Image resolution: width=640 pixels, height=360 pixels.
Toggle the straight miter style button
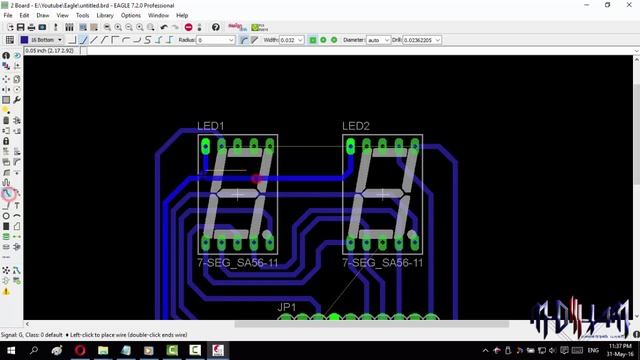pyautogui.click(x=255, y=40)
